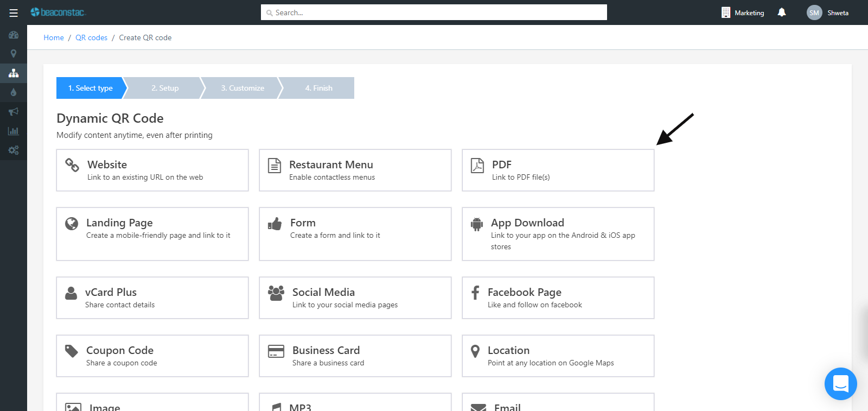This screenshot has height=411, width=868.
Task: Navigate to QR codes breadcrumb link
Action: (x=91, y=37)
